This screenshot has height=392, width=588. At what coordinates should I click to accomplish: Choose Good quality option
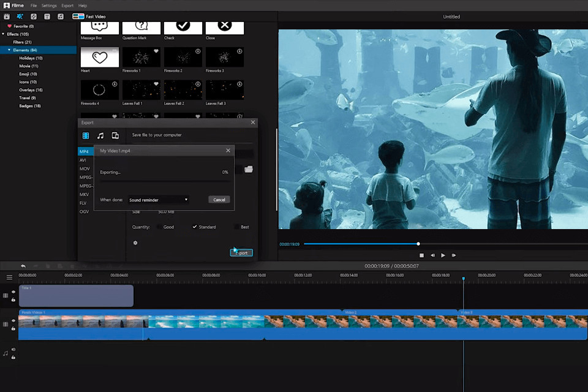tap(159, 227)
